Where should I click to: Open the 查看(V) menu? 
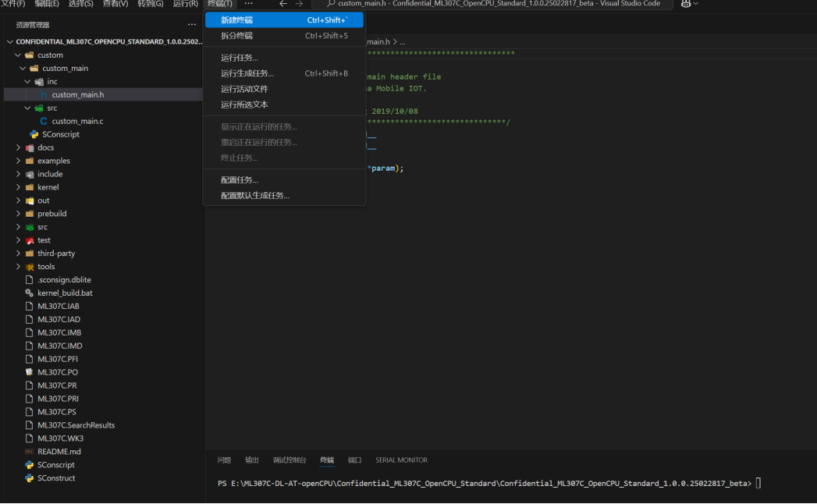(115, 4)
